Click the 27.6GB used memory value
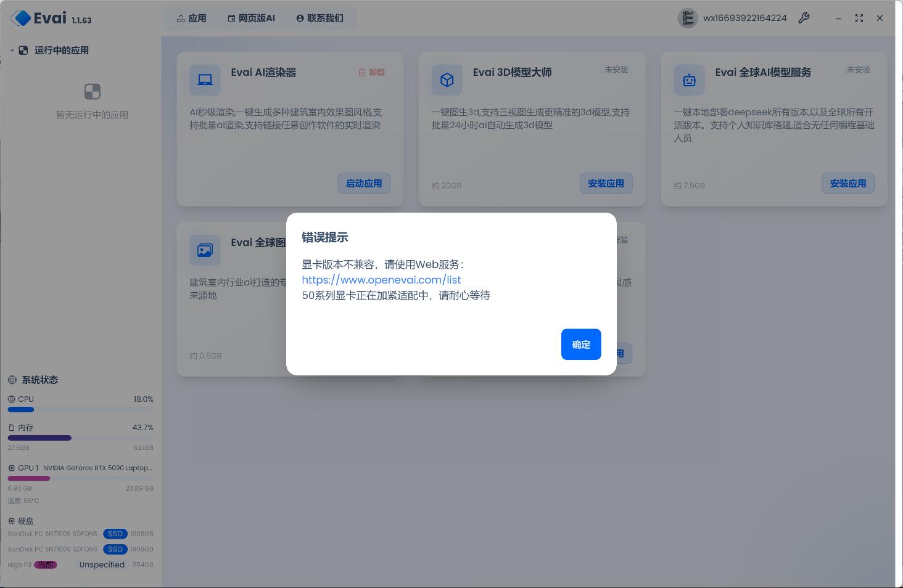The image size is (903, 588). (x=19, y=447)
